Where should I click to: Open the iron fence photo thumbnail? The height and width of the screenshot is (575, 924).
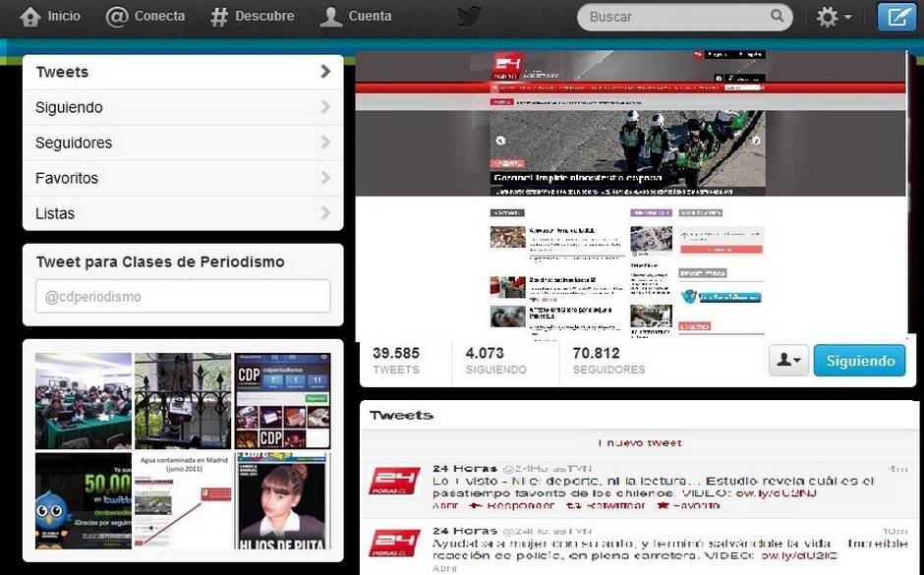point(183,401)
